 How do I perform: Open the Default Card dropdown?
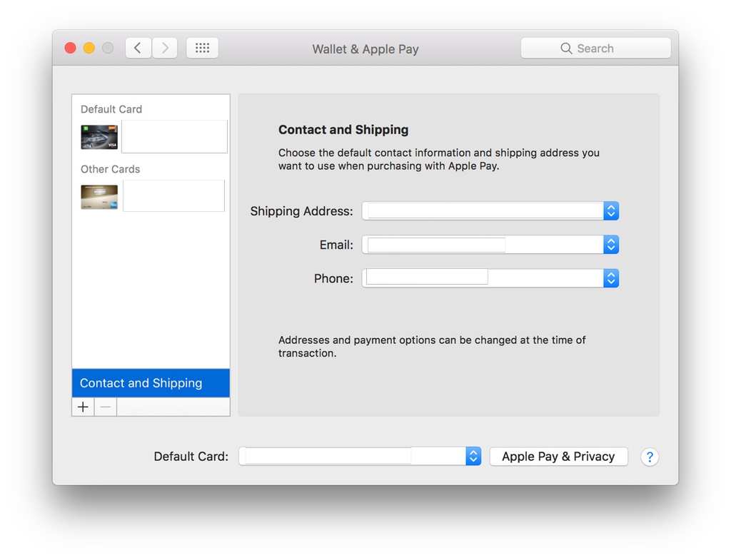[472, 456]
